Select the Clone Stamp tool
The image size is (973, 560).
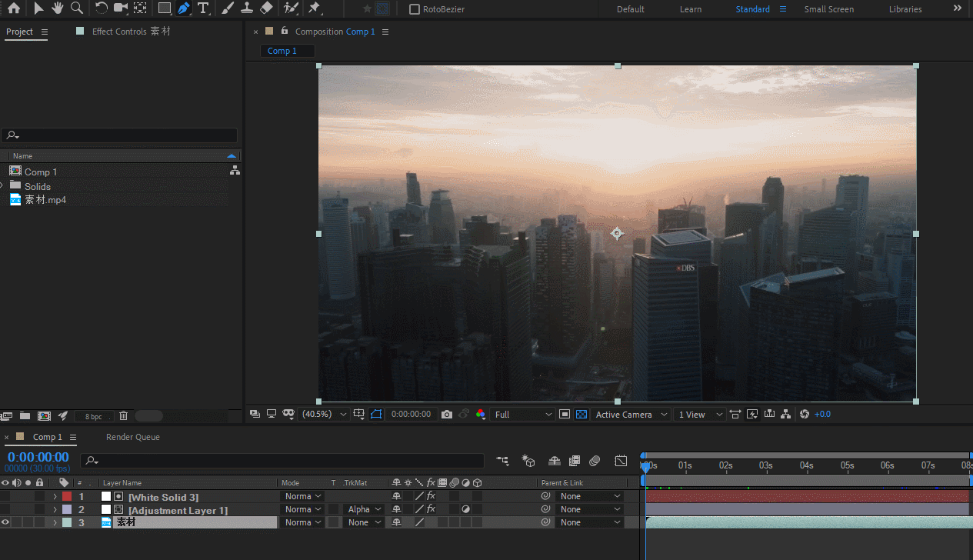pyautogui.click(x=247, y=8)
